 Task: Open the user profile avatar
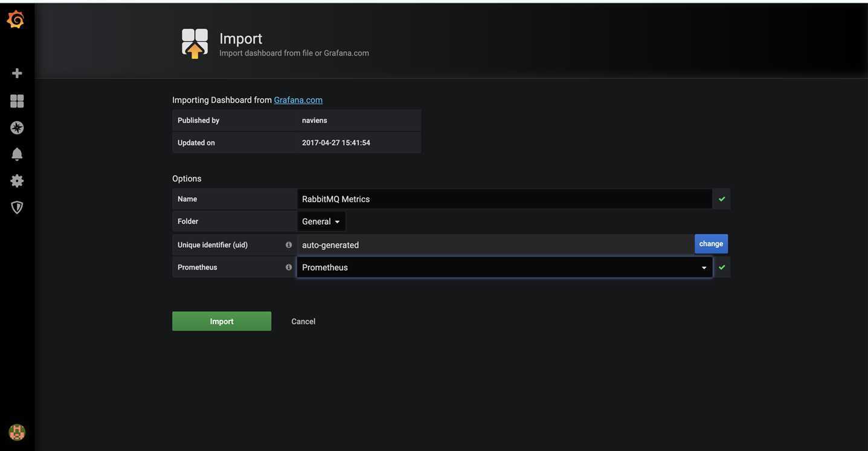(x=17, y=432)
